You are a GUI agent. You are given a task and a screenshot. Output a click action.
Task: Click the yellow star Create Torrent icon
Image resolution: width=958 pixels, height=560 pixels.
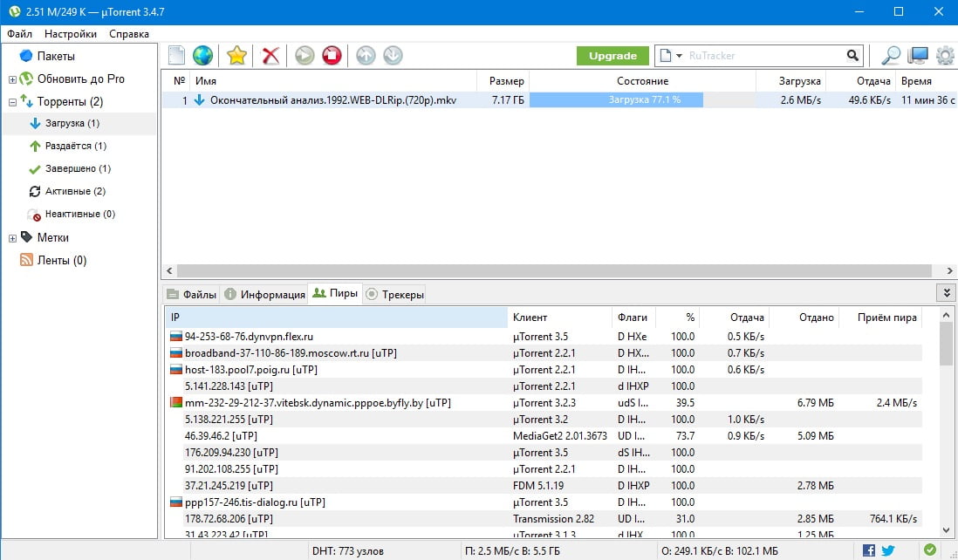[x=236, y=56]
